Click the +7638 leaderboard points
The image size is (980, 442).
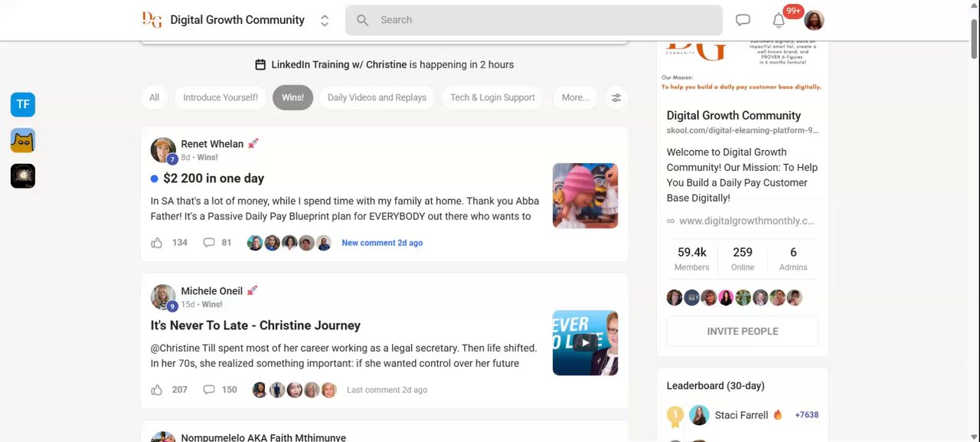coord(806,415)
